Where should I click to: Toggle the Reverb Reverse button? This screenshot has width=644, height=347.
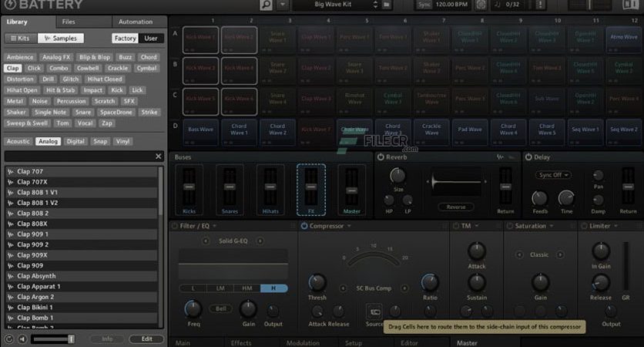click(x=456, y=207)
